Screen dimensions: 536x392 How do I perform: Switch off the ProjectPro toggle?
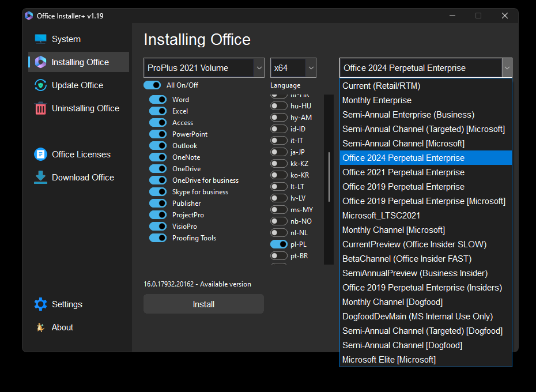point(158,215)
